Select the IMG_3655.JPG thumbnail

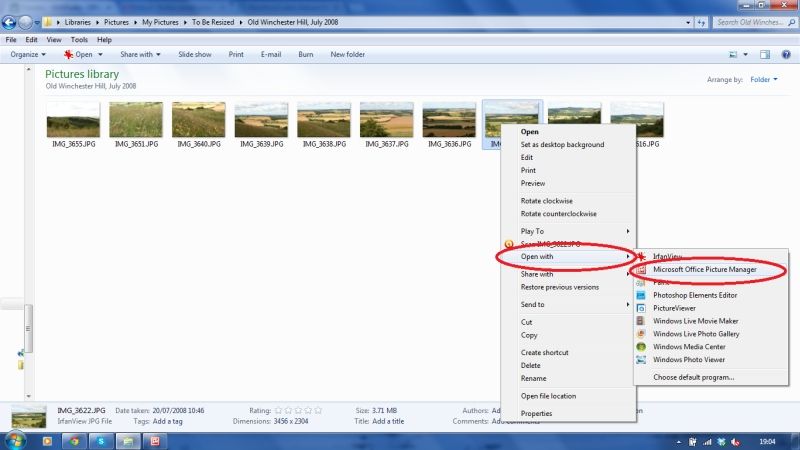point(73,120)
